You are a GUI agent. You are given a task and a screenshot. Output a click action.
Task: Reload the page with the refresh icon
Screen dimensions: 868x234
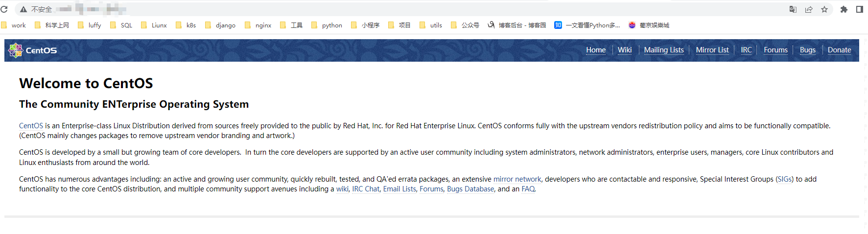pos(4,9)
